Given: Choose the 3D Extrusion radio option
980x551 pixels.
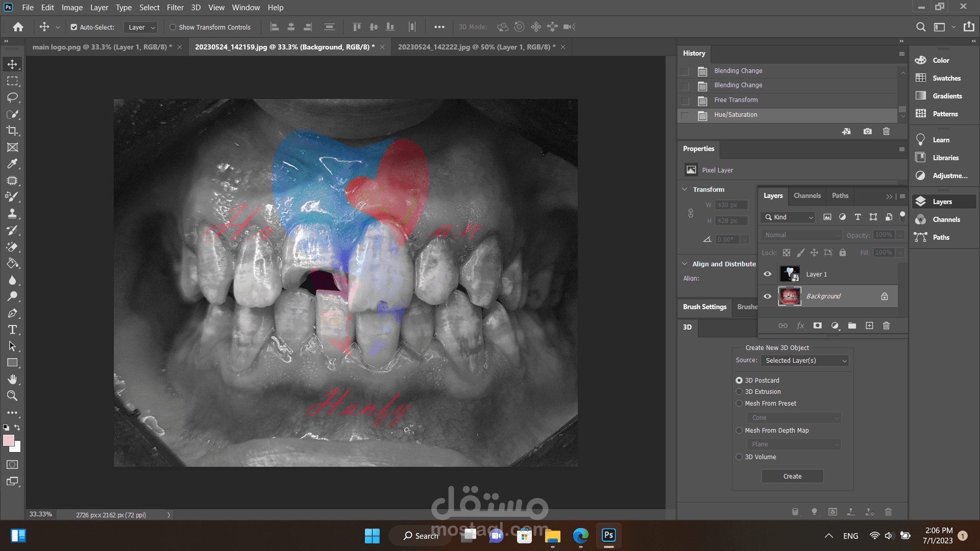Looking at the screenshot, I should tap(739, 392).
